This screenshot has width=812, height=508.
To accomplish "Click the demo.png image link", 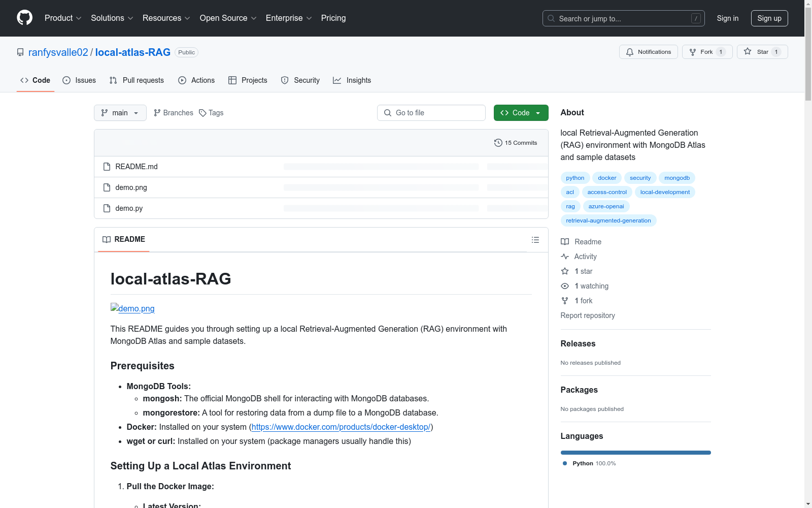I will click(x=132, y=308).
